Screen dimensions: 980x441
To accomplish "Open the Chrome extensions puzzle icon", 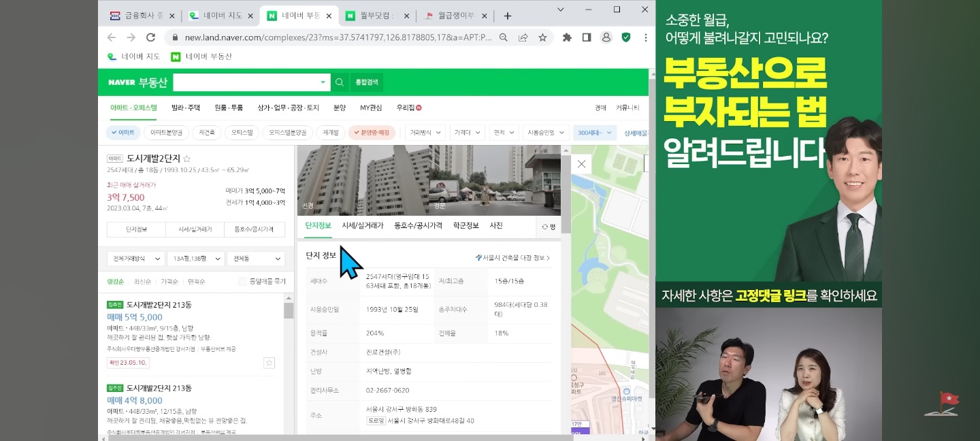I will click(x=567, y=37).
